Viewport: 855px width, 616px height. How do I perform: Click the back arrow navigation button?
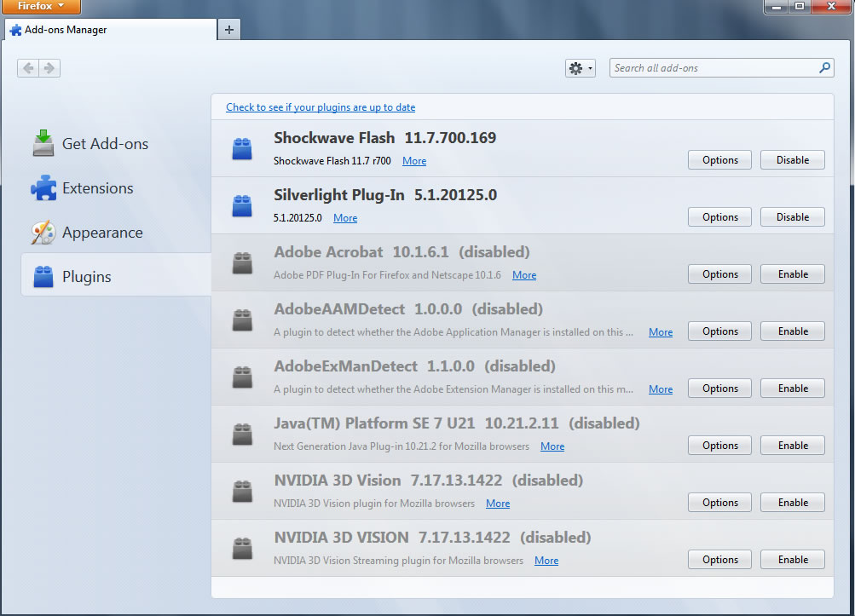coord(28,68)
